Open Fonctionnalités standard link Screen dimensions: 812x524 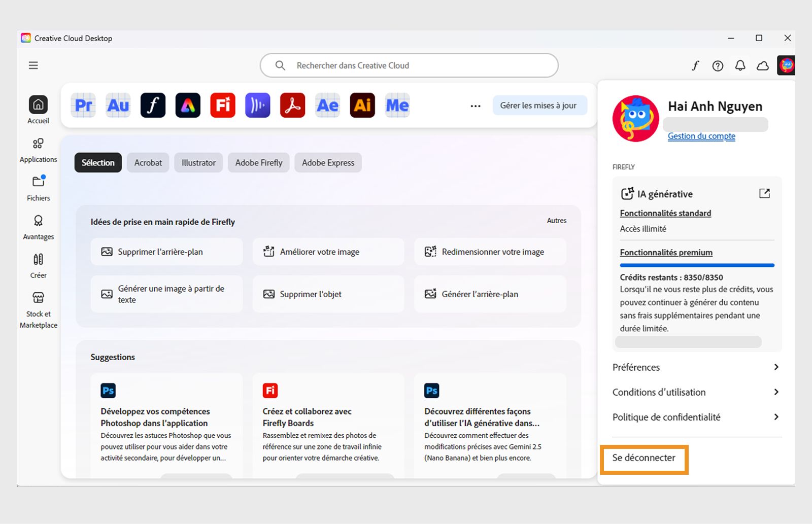click(x=665, y=214)
